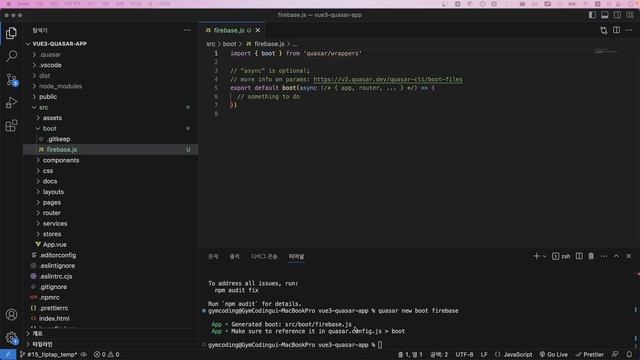Click src in the breadcrumb path
Screen dimensions: 640x360
211,44
